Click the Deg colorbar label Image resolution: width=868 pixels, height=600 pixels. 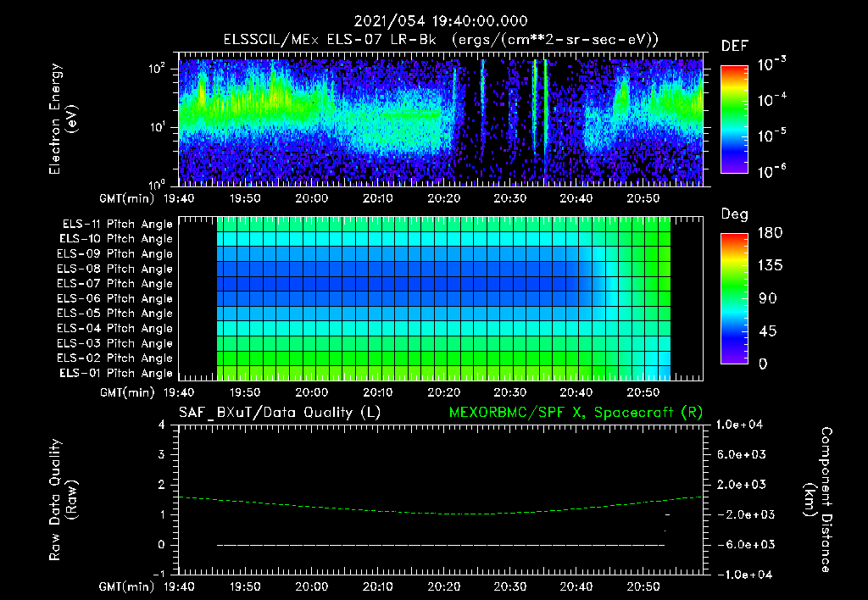(735, 214)
